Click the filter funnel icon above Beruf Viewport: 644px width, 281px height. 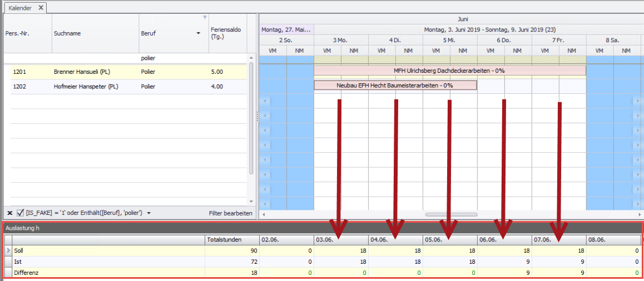tap(205, 17)
